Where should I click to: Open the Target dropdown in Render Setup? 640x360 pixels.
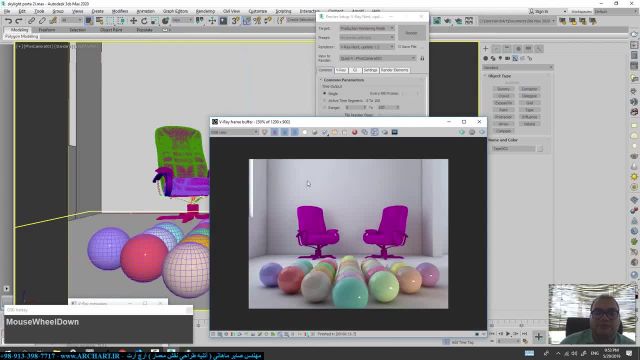[367, 28]
